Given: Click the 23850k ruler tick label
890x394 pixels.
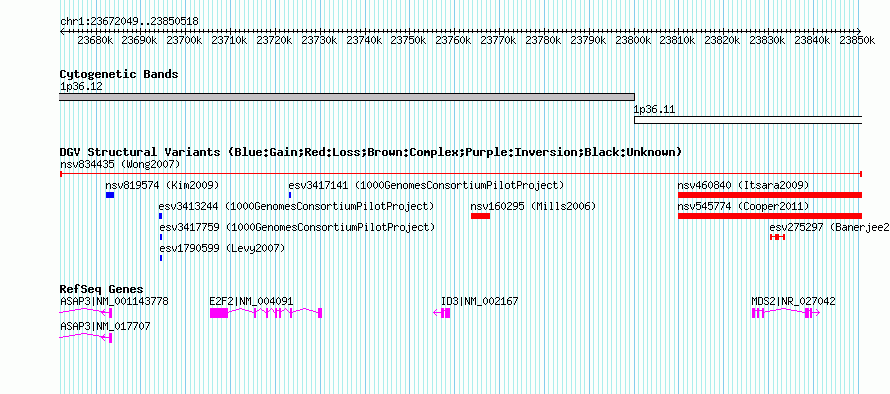Looking at the screenshot, I should pyautogui.click(x=856, y=40).
